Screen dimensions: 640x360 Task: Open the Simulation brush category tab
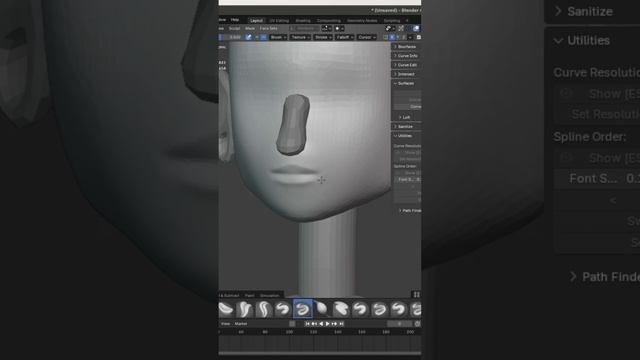(x=269, y=295)
